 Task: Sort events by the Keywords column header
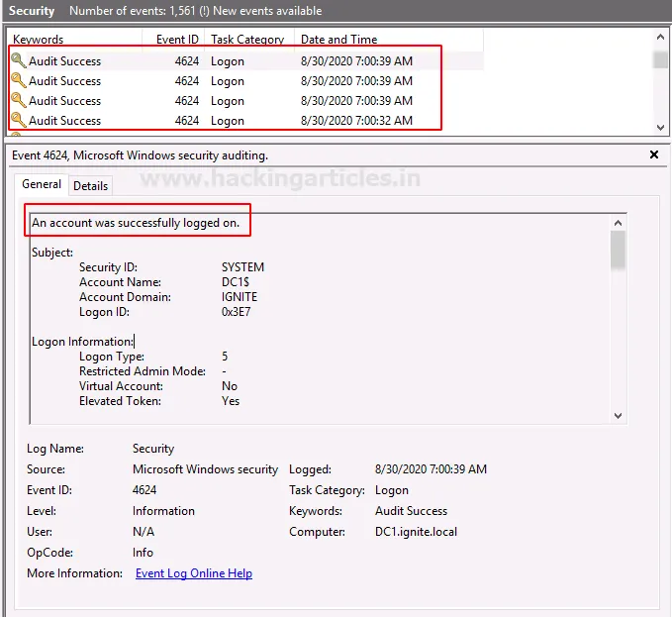point(39,40)
